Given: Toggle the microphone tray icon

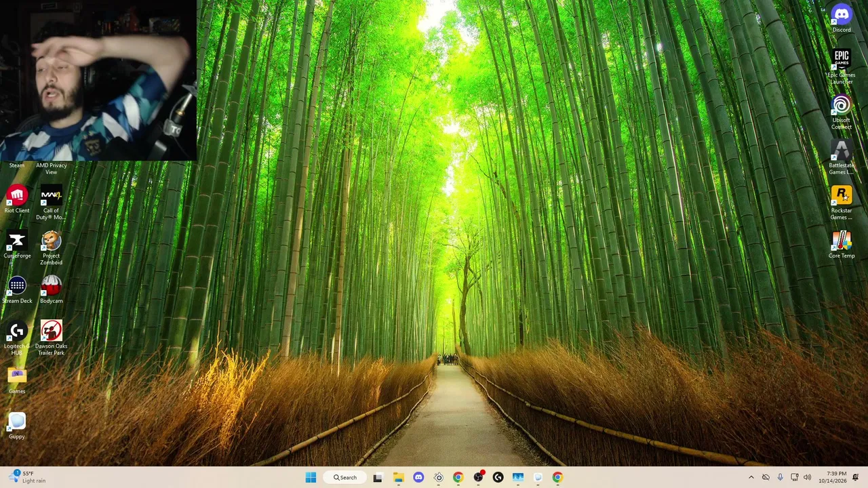Looking at the screenshot, I should coord(780,477).
